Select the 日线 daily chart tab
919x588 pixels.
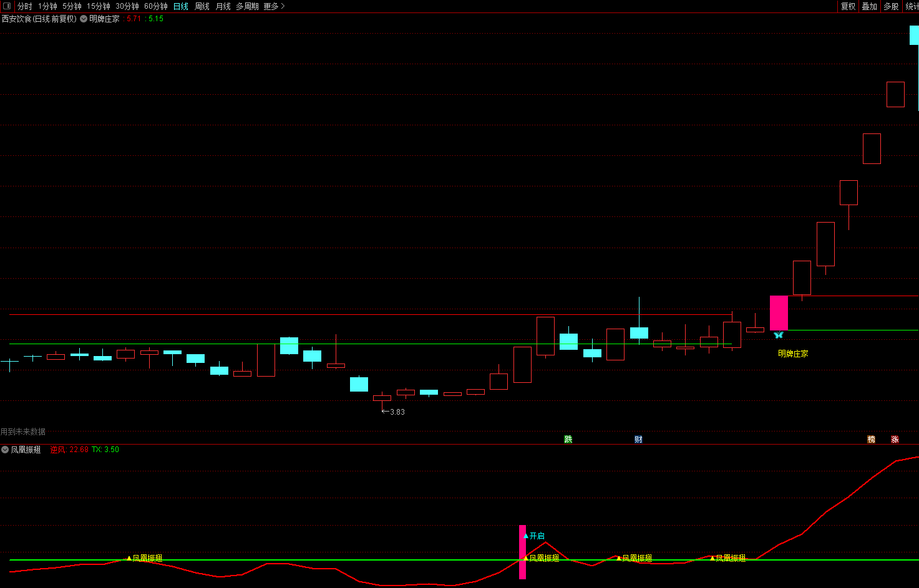click(x=181, y=6)
